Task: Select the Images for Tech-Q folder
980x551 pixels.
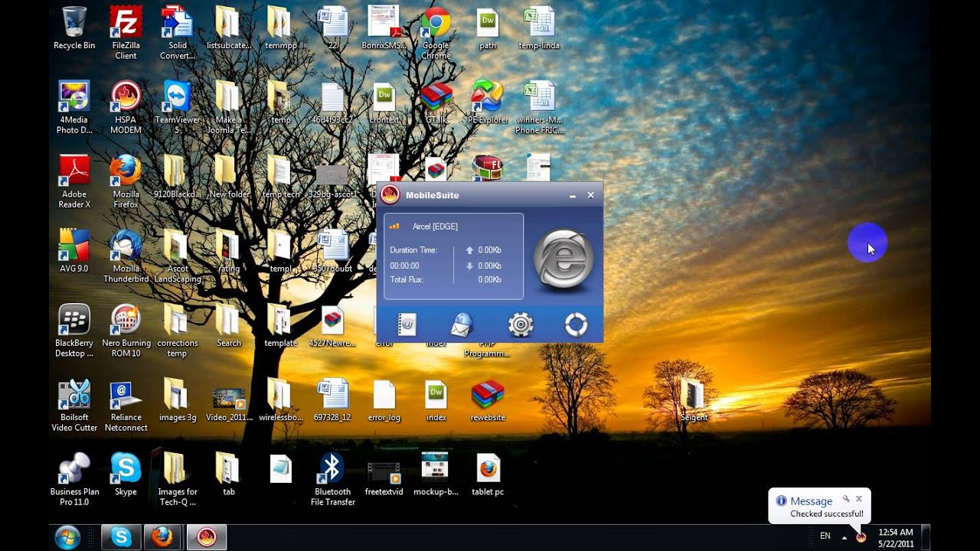Action: coord(178,479)
